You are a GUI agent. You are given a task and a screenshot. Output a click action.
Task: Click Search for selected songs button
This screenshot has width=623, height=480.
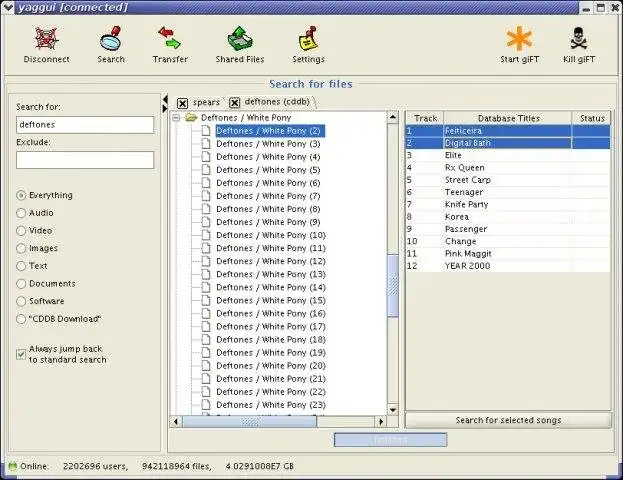[508, 420]
